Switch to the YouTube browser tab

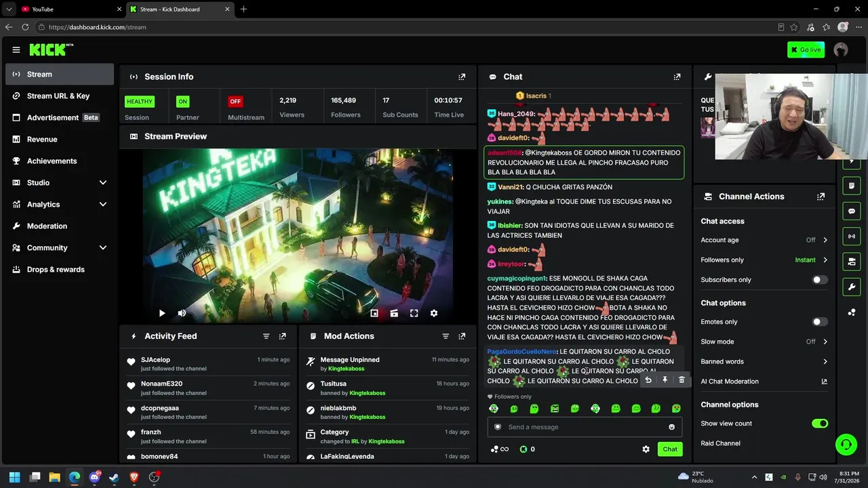point(71,9)
